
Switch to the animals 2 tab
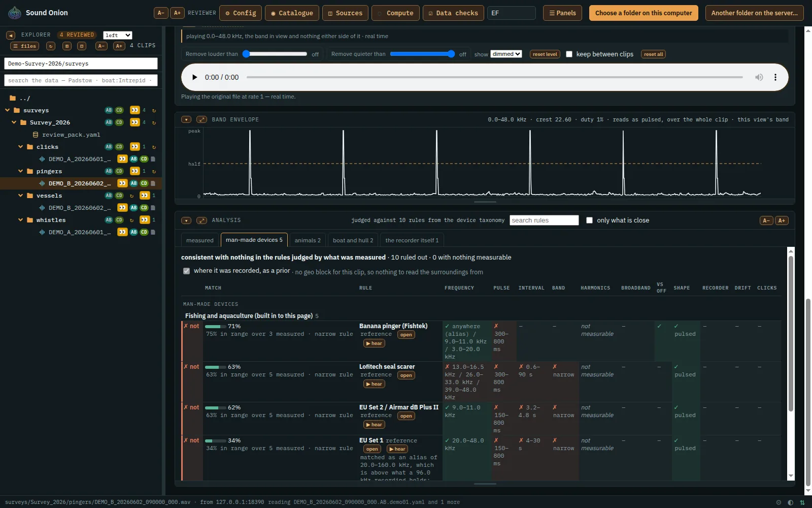(308, 240)
